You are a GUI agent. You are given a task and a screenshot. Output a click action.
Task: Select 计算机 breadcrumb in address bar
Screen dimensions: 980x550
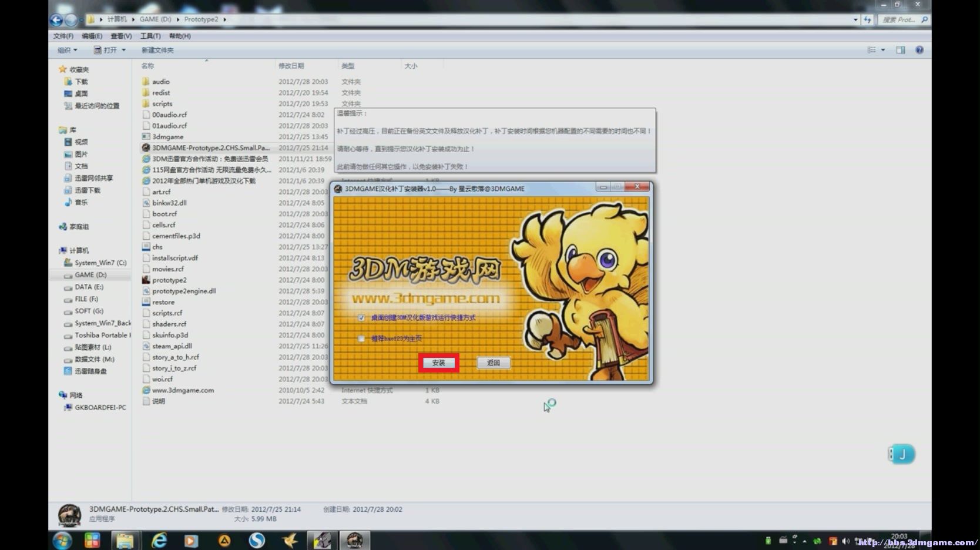[x=117, y=19]
